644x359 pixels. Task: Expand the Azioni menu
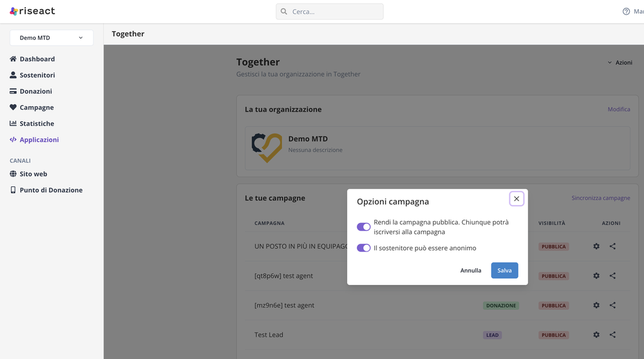point(620,63)
